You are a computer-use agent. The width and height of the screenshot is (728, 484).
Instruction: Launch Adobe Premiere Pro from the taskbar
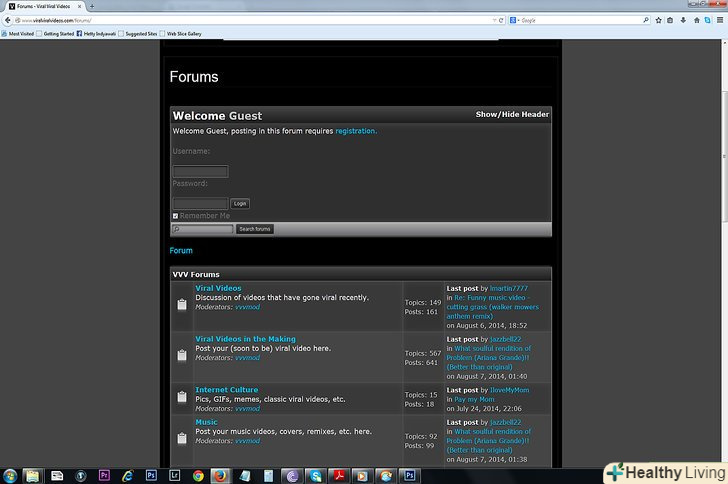click(x=104, y=476)
